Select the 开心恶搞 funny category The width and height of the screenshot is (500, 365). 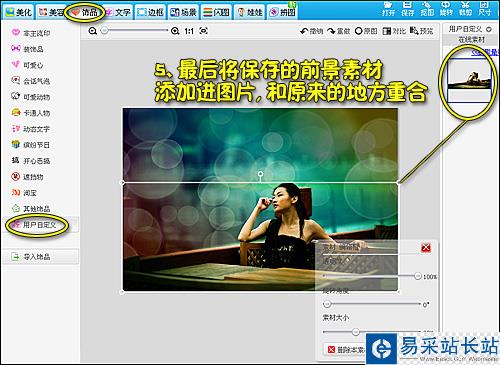(31, 161)
